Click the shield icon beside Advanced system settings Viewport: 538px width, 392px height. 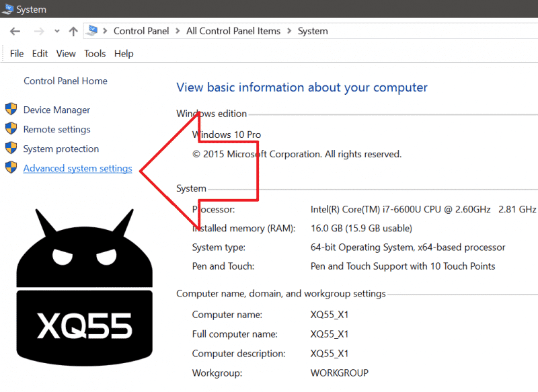tap(11, 168)
